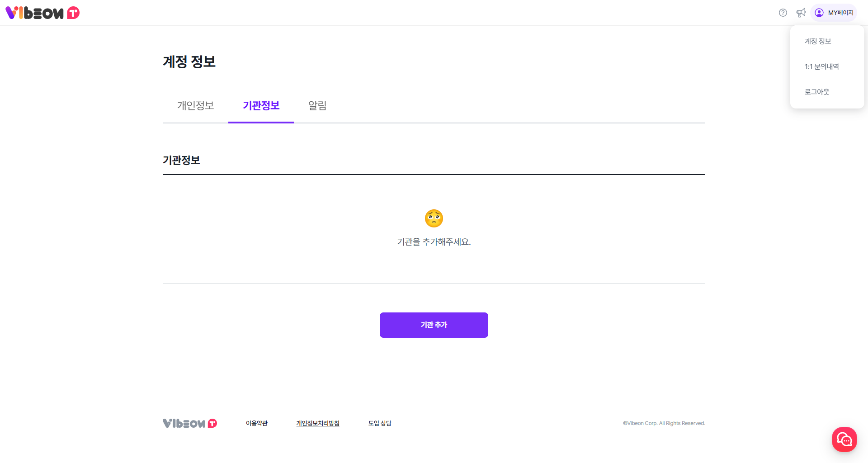Click the 기관정보 section heading below tabs
This screenshot has height=463, width=868.
coord(181,160)
